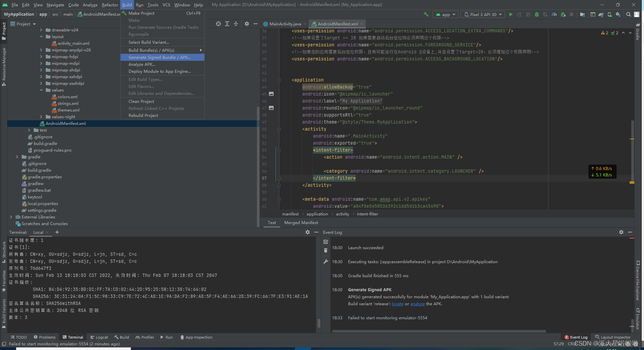Click Attach Debugger to Android Process icon
Screen dimensions: 644x350
coord(563,14)
